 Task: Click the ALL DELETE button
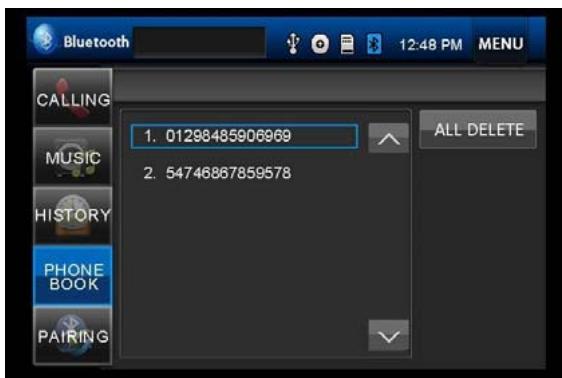(x=478, y=129)
